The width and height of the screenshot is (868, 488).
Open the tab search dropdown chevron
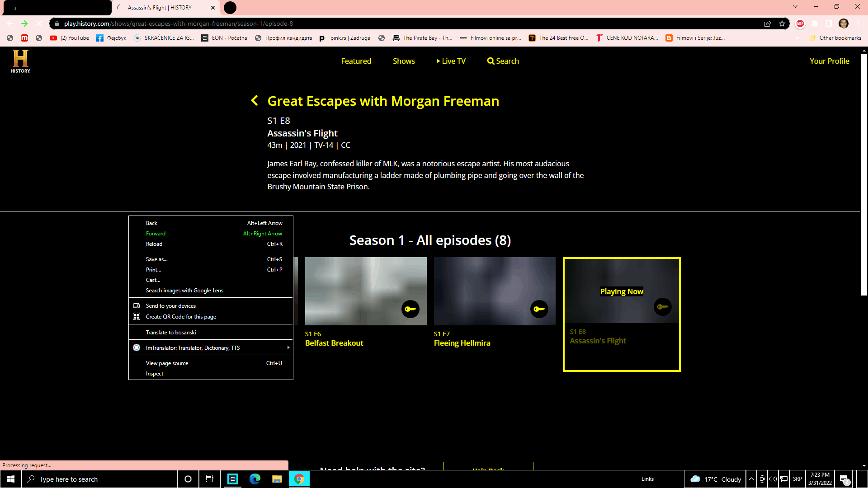pyautogui.click(x=795, y=7)
